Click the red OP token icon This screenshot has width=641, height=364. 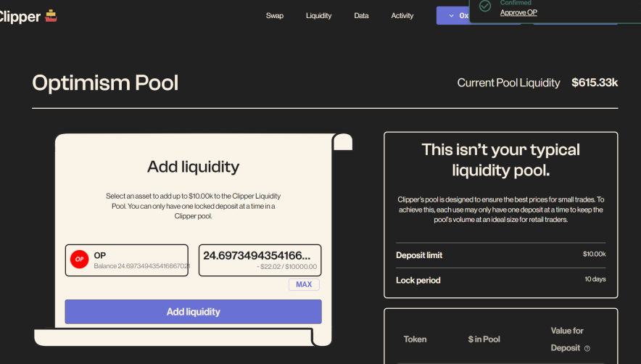[79, 259]
